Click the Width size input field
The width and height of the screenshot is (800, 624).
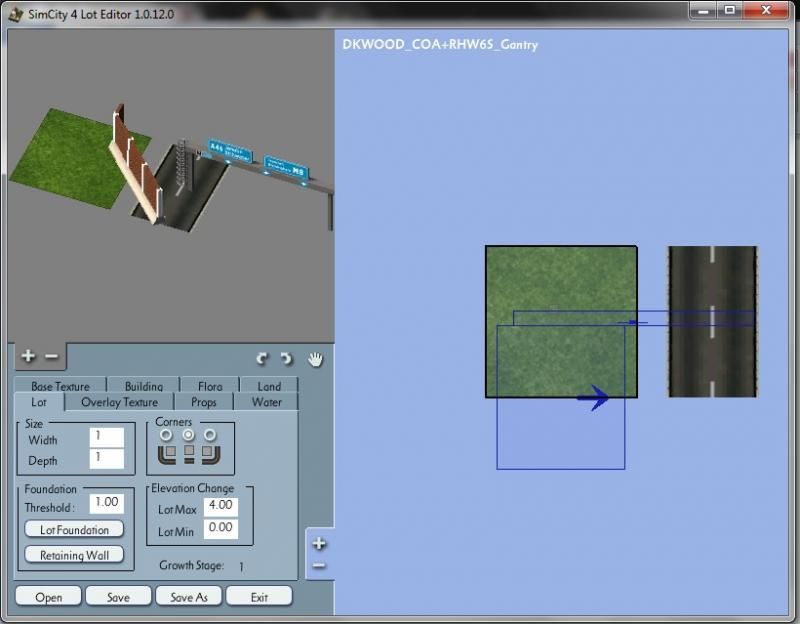(x=107, y=438)
